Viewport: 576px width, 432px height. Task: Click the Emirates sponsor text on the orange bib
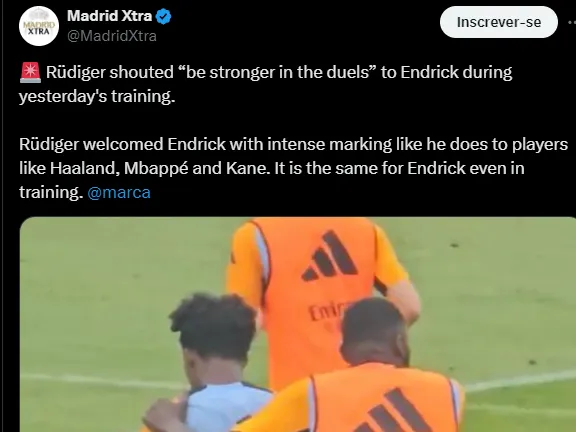click(x=328, y=312)
